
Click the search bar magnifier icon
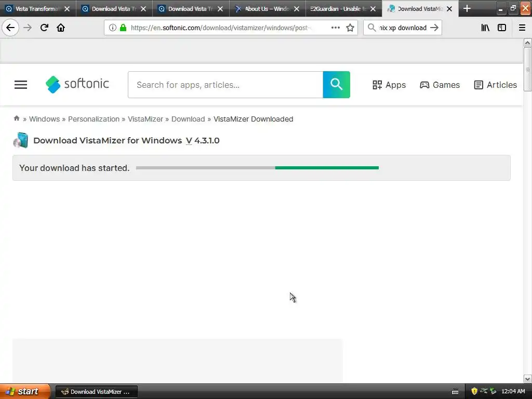click(x=372, y=28)
